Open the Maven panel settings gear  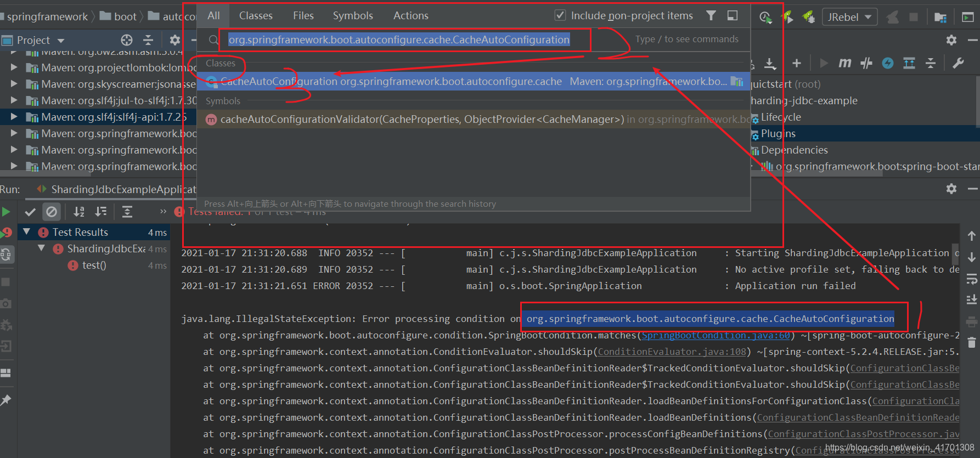pos(951,40)
